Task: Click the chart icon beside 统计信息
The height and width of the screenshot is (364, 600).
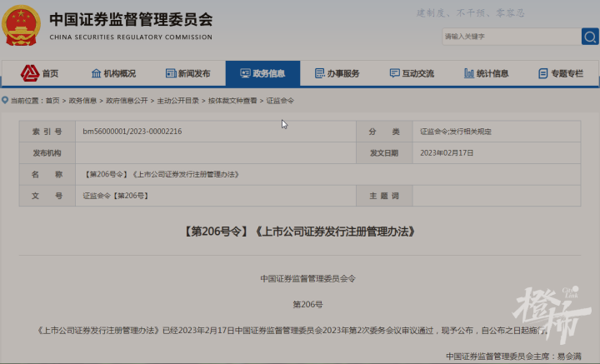Action: tap(468, 73)
